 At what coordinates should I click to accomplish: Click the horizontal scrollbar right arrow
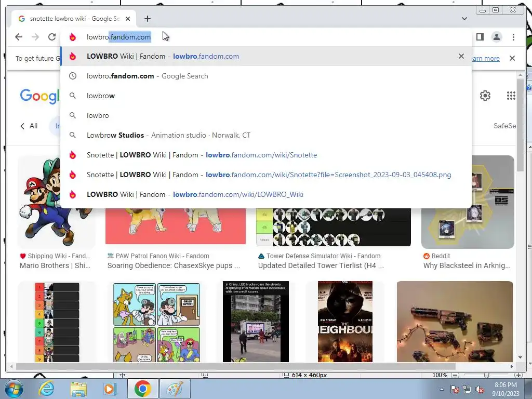point(512,366)
